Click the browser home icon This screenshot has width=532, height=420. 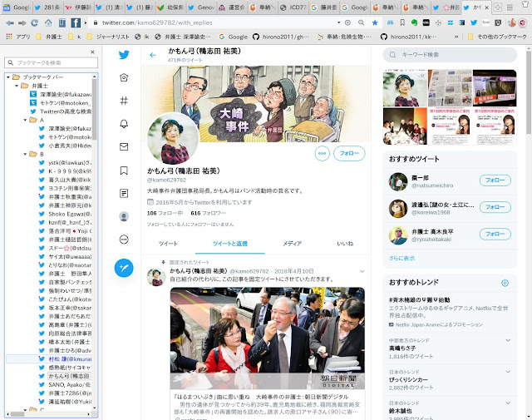(48, 22)
